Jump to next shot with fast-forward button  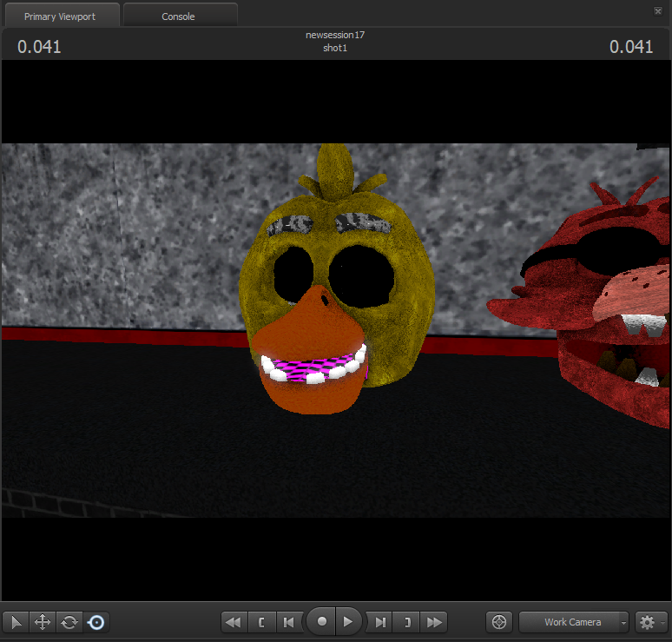point(434,622)
